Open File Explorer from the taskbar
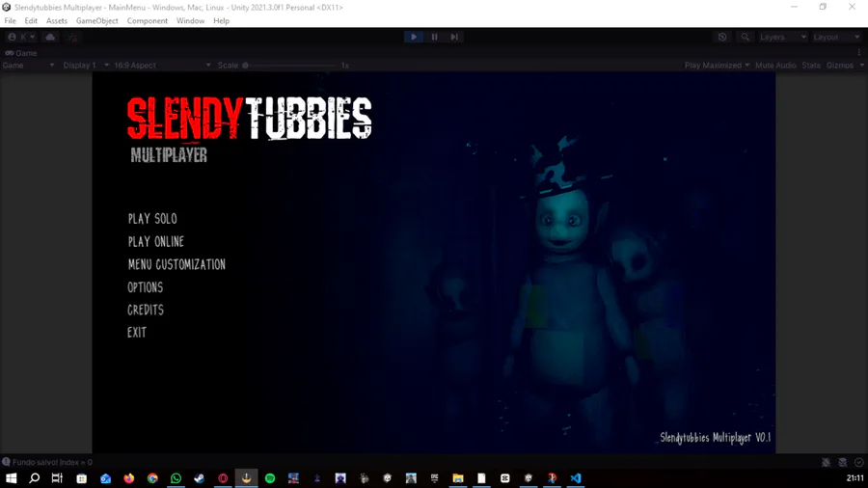Viewport: 868px width, 488px height. [458, 478]
